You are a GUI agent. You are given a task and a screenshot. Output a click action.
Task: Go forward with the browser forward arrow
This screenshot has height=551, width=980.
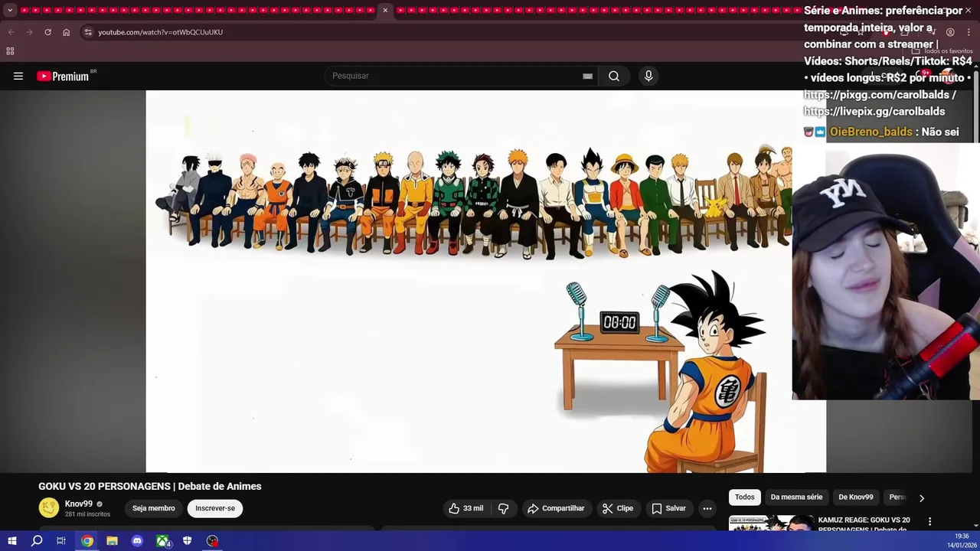[x=29, y=32]
